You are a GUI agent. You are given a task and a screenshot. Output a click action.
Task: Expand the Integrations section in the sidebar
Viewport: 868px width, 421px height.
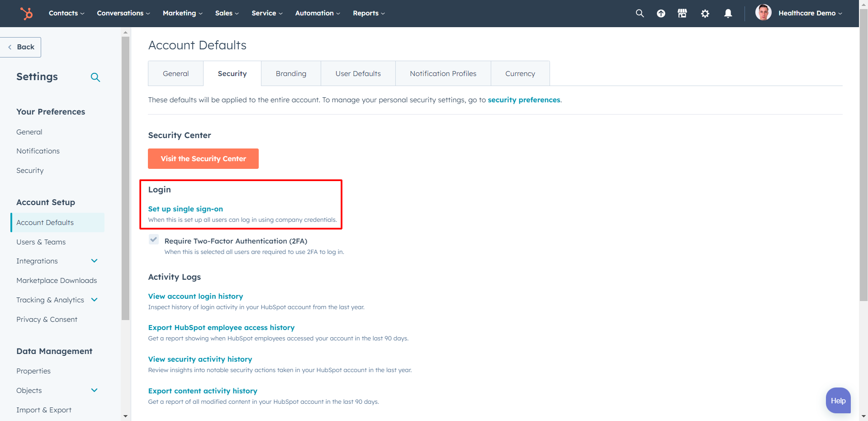94,261
